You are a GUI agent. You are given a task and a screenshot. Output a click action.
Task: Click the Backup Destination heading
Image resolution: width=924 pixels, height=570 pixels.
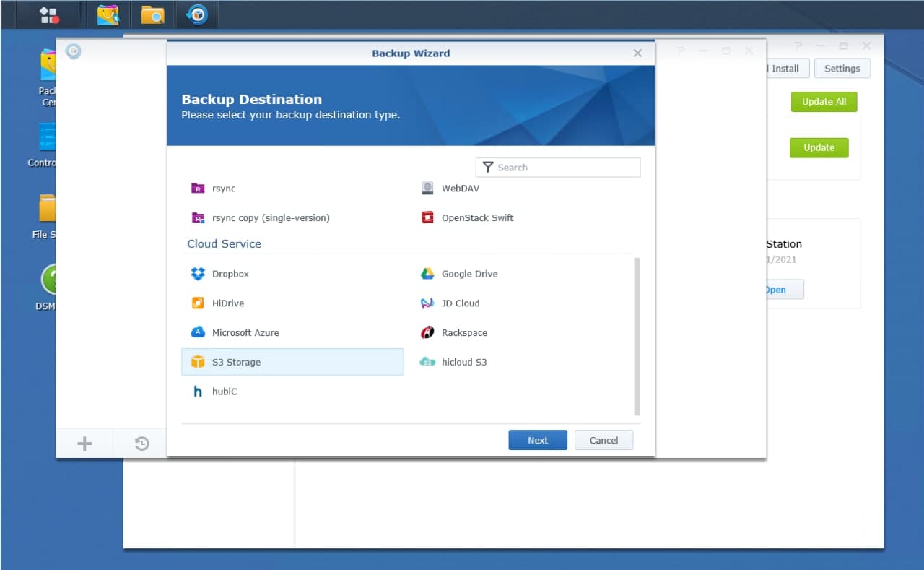click(x=252, y=100)
